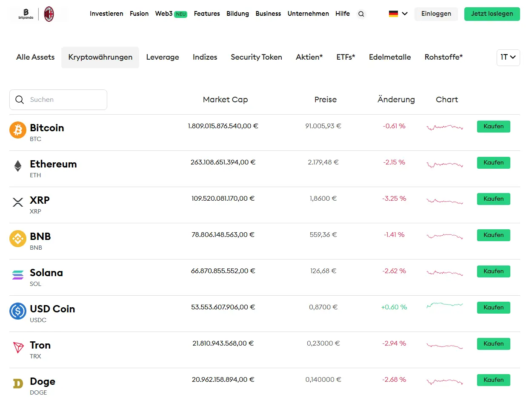
Task: Expand the language selector chevron
Action: [405, 14]
